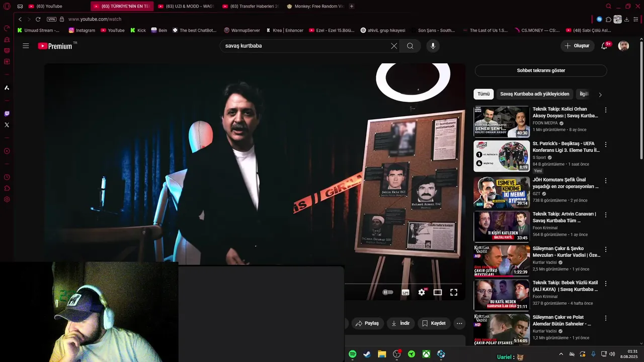Open St. Patrick's - Beşiktaş video thumbnail
This screenshot has height=362, width=644.
coord(502,156)
